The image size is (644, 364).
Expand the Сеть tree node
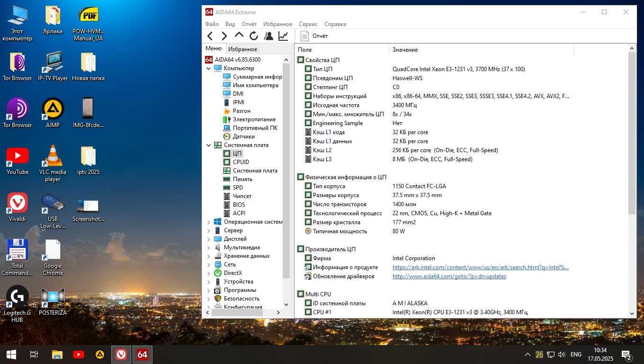(x=209, y=264)
